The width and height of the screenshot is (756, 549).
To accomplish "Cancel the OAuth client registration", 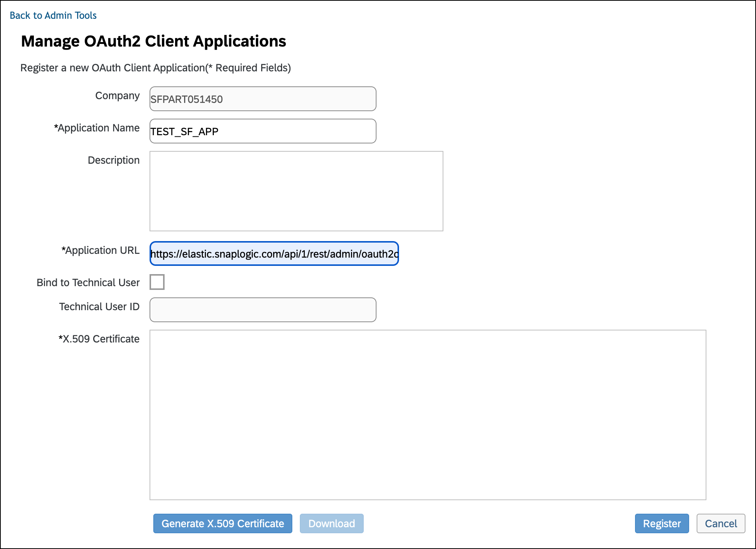I will pos(721,523).
